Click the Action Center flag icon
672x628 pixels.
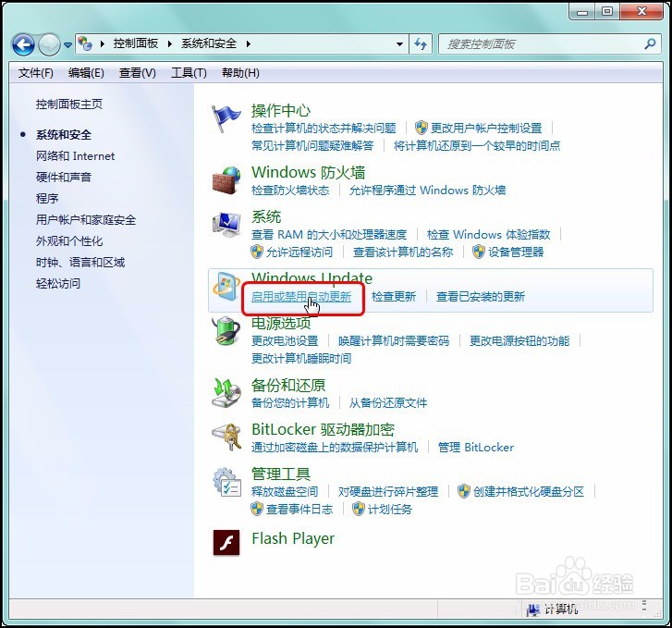pyautogui.click(x=226, y=118)
